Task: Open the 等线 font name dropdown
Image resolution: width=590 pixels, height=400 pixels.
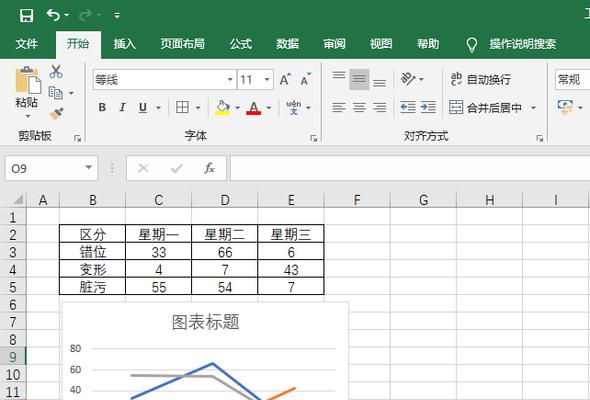Action: pyautogui.click(x=230, y=79)
